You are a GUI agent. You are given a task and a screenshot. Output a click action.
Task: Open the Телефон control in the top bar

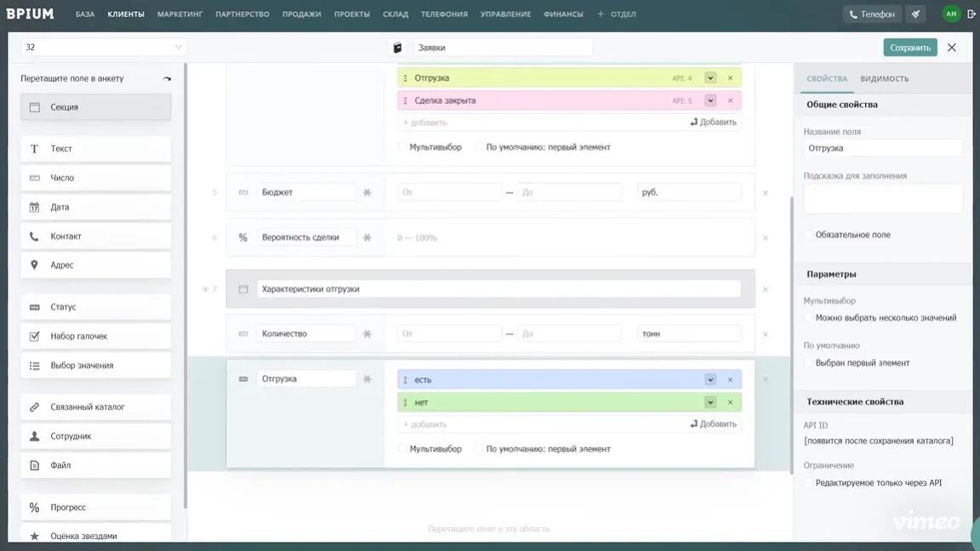[871, 14]
